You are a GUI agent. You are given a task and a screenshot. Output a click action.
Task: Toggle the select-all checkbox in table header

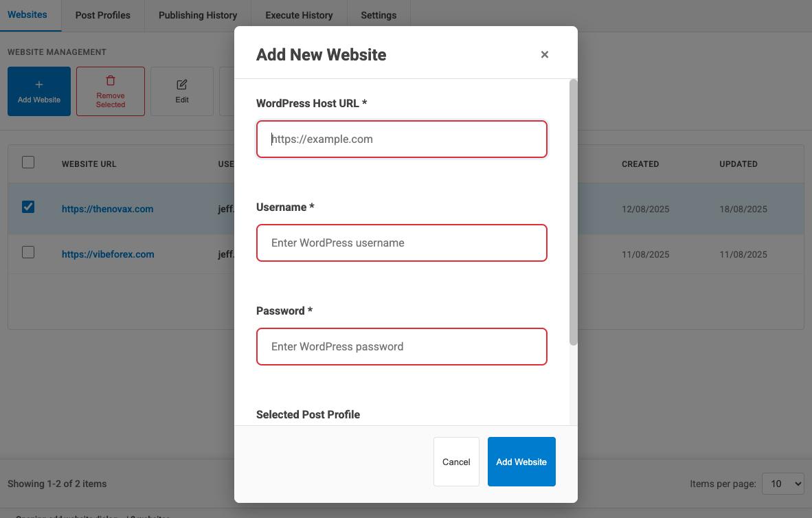(x=28, y=163)
